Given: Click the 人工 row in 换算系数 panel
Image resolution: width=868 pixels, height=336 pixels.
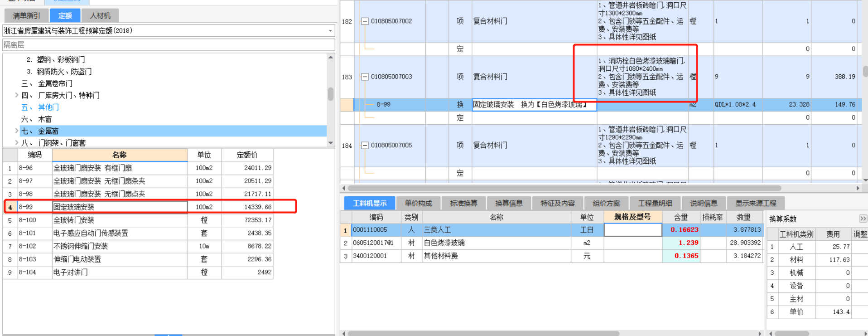Looking at the screenshot, I should [x=817, y=247].
